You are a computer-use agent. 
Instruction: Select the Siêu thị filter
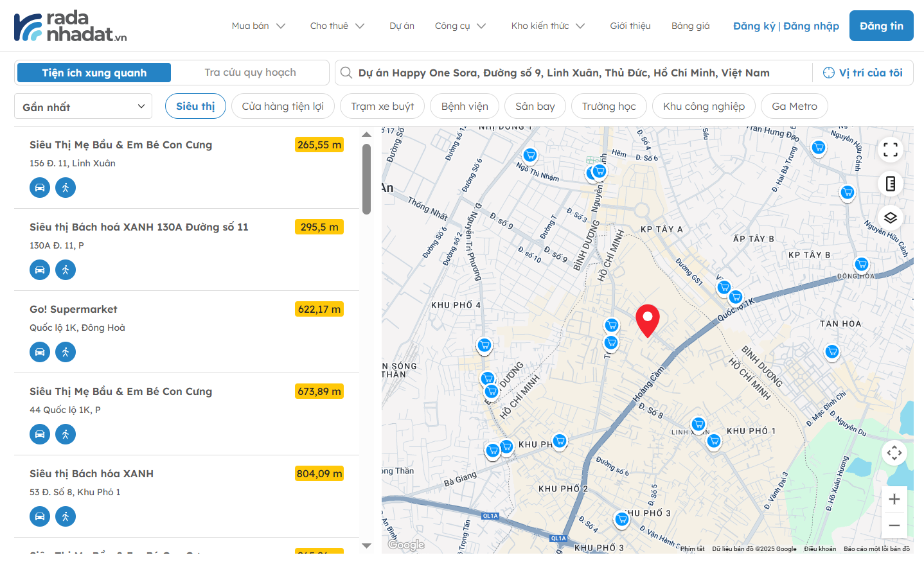(x=195, y=106)
